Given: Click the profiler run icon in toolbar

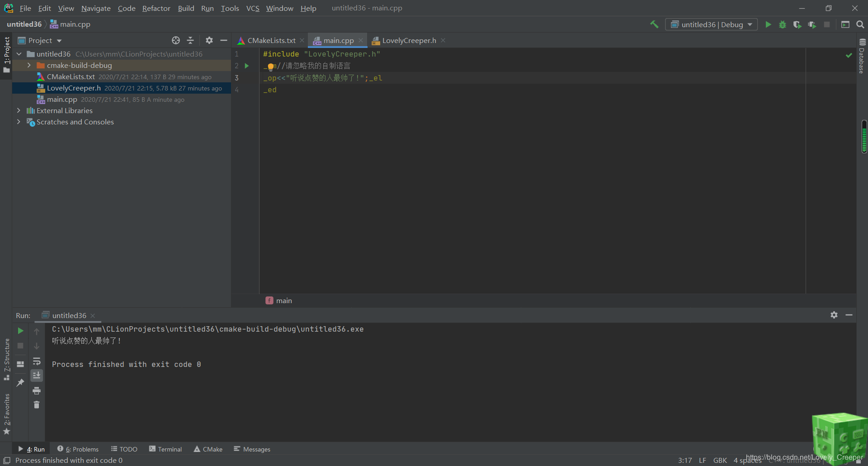Looking at the screenshot, I should [812, 24].
